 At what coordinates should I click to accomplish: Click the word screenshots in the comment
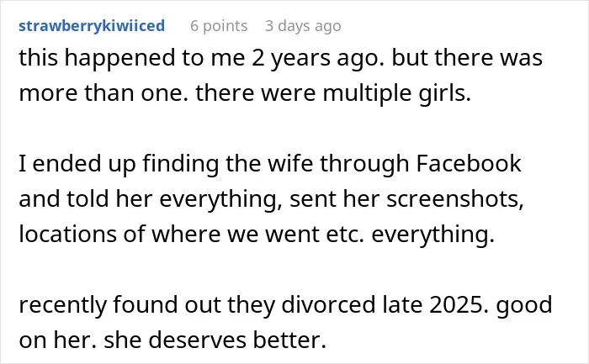pyautogui.click(x=455, y=199)
